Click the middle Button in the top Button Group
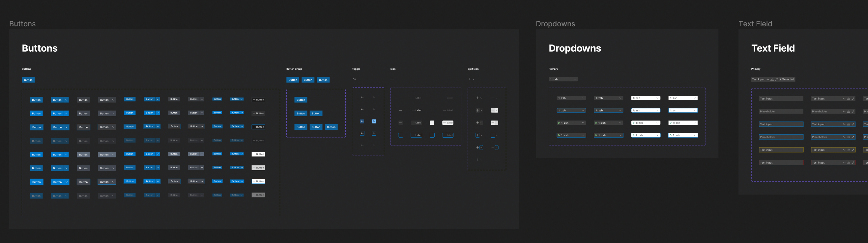The height and width of the screenshot is (243, 868). point(308,80)
